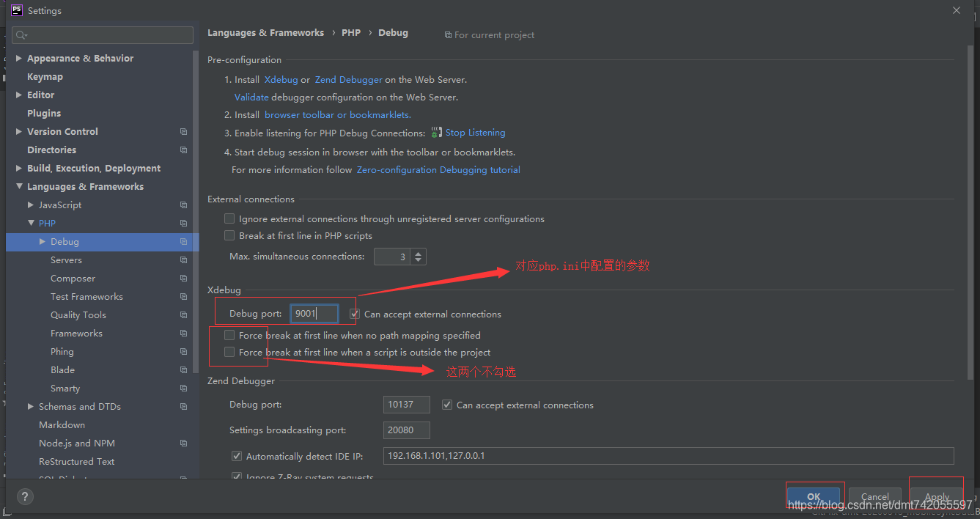Expand the JavaScript node
980x519 pixels.
point(31,205)
